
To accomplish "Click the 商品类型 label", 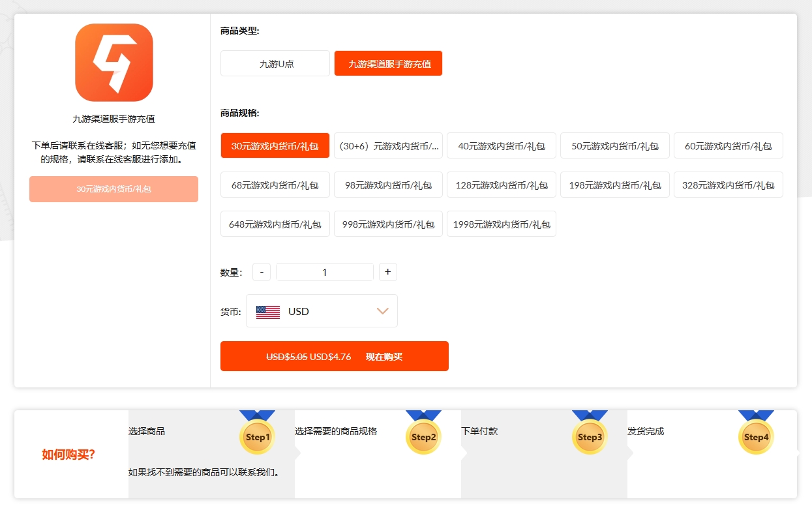I will coord(240,31).
